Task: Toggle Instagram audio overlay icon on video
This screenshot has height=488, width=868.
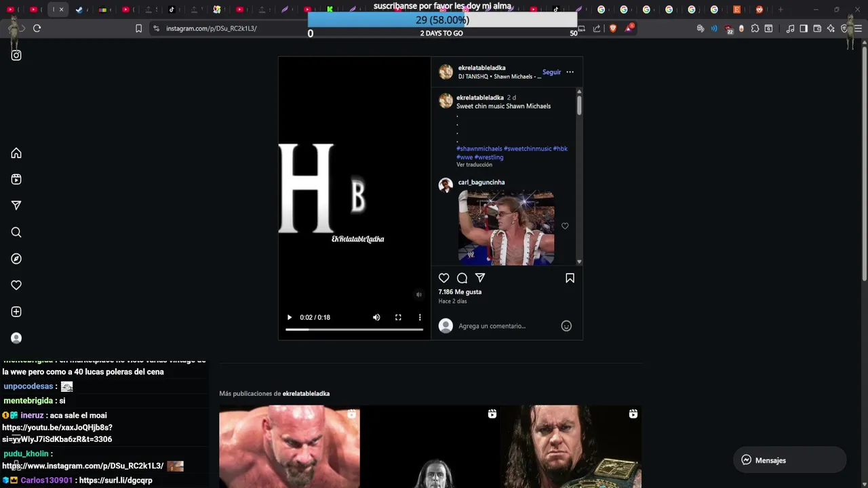Action: [x=418, y=294]
